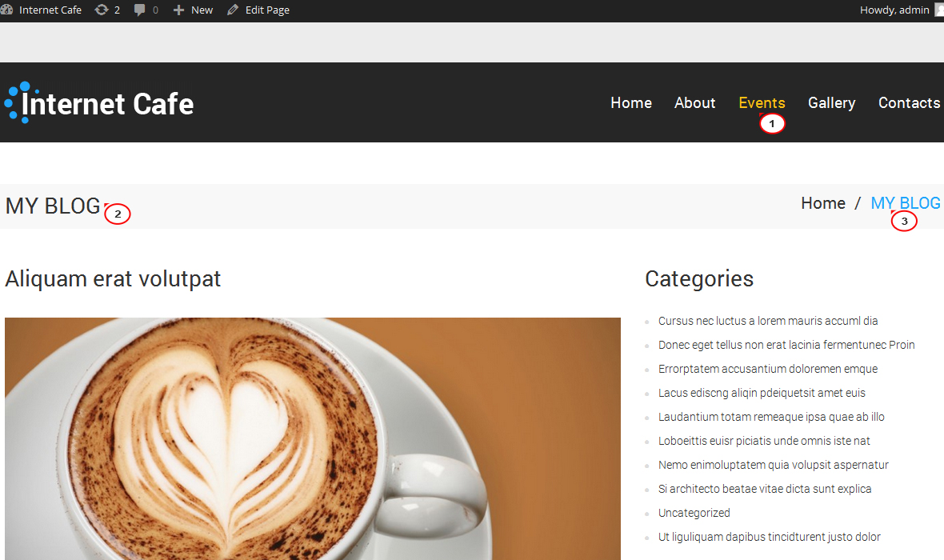Open category Loboeittis euisr piciatis unde
Viewport: 944px width, 560px height.
coord(764,441)
